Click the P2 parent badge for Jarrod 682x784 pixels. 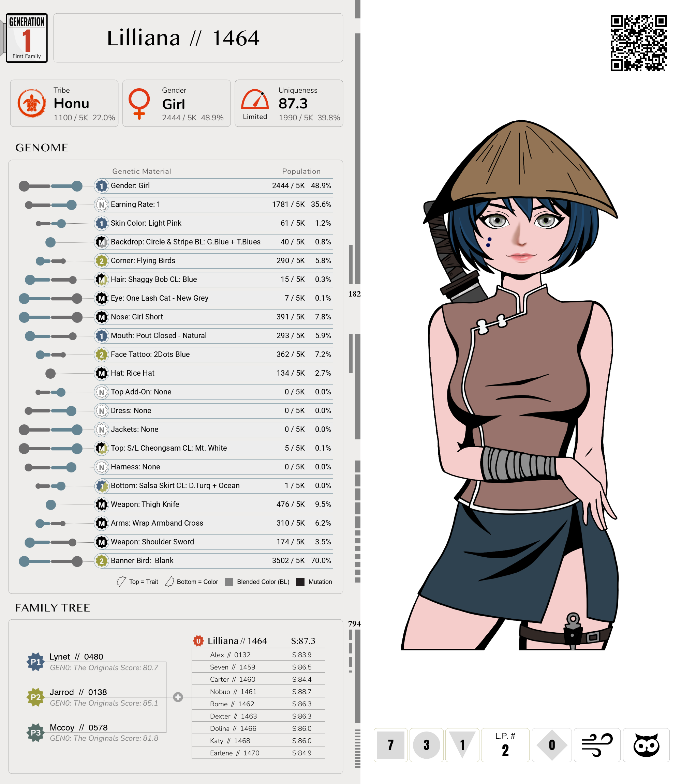(x=35, y=697)
